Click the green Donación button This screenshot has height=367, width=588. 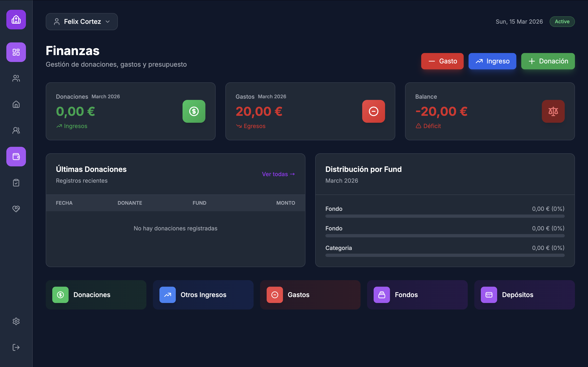[548, 61]
